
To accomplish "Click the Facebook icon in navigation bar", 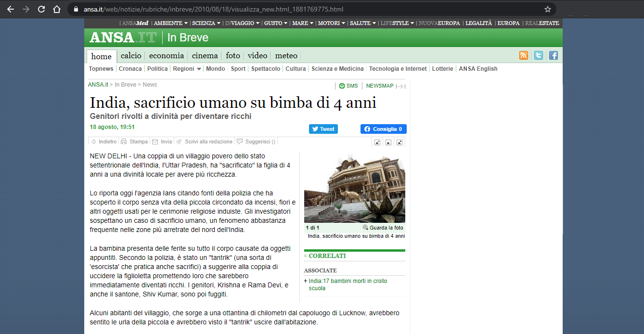I will click(x=554, y=55).
